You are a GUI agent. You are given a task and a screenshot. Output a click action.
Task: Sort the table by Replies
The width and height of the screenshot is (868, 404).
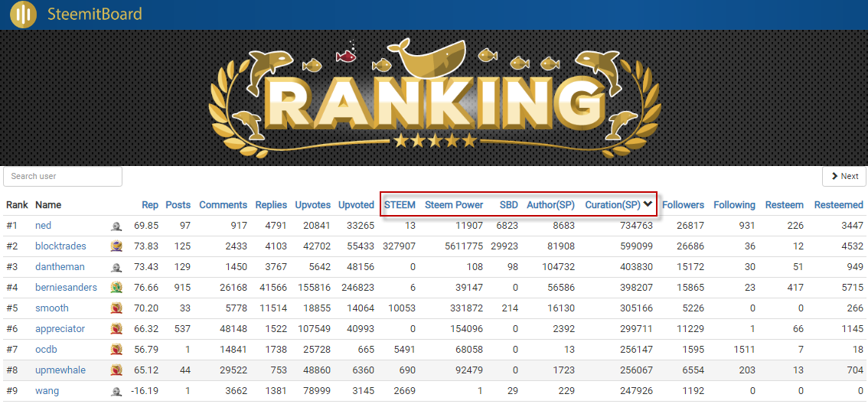tap(271, 205)
